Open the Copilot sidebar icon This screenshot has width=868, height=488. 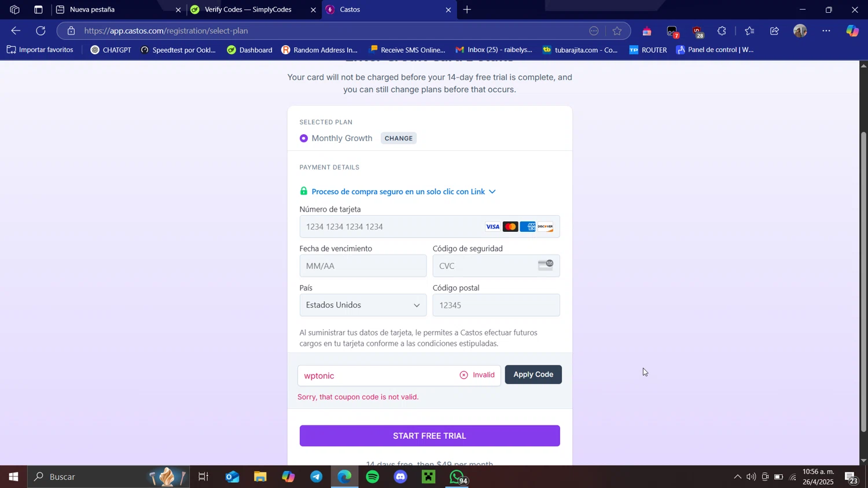[x=852, y=31]
